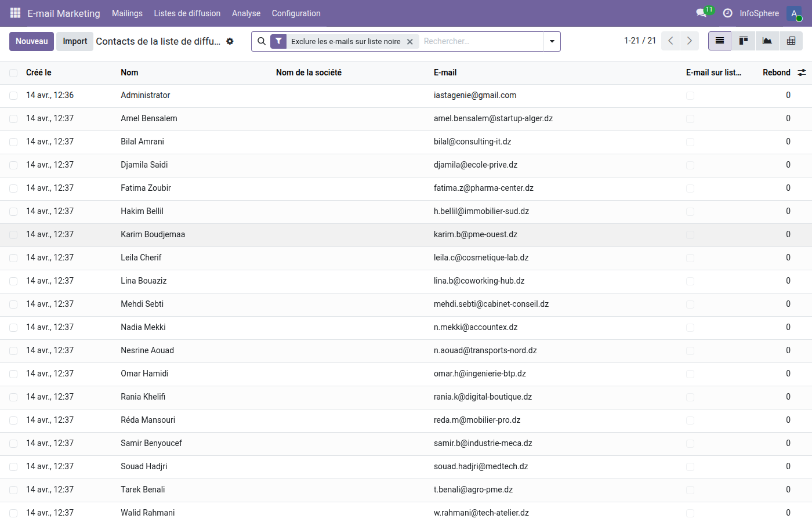The image size is (812, 522).
Task: Check the select-all records checkbox
Action: [x=13, y=72]
